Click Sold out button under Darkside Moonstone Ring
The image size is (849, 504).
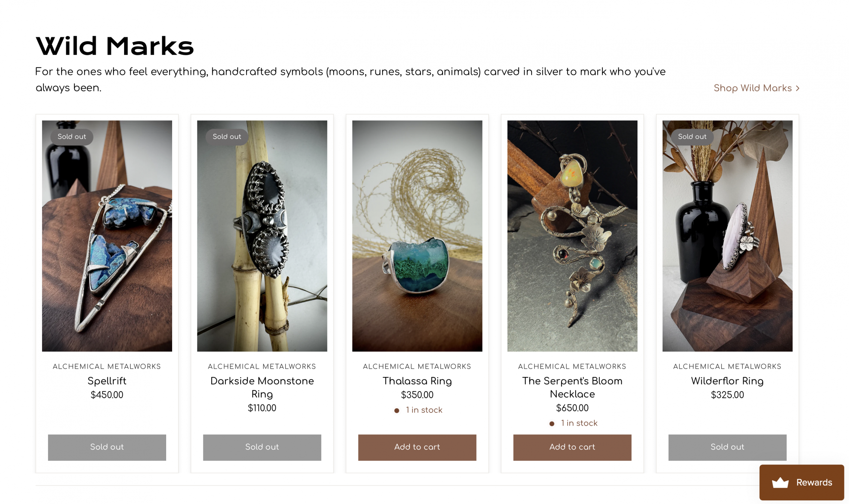[x=262, y=447]
